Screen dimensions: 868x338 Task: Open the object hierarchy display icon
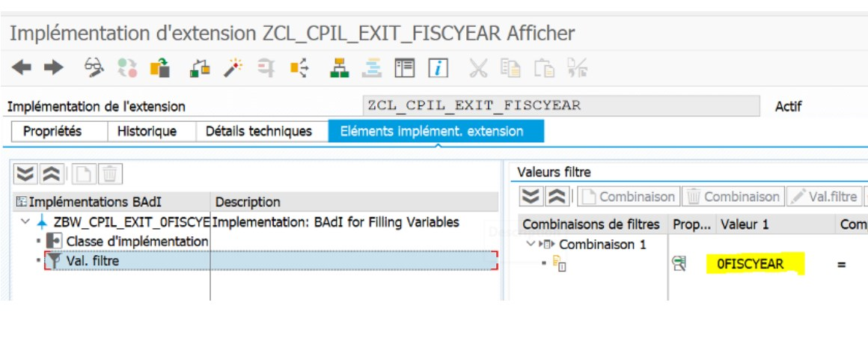[339, 68]
